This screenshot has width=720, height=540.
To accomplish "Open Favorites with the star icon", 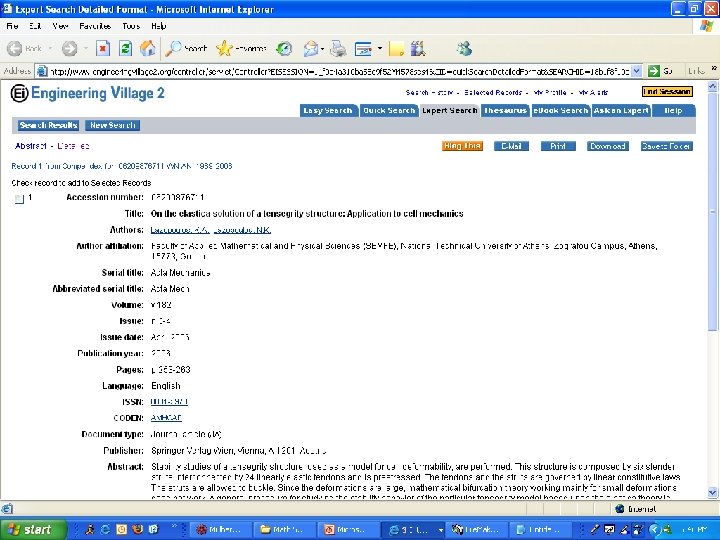I will (224, 48).
